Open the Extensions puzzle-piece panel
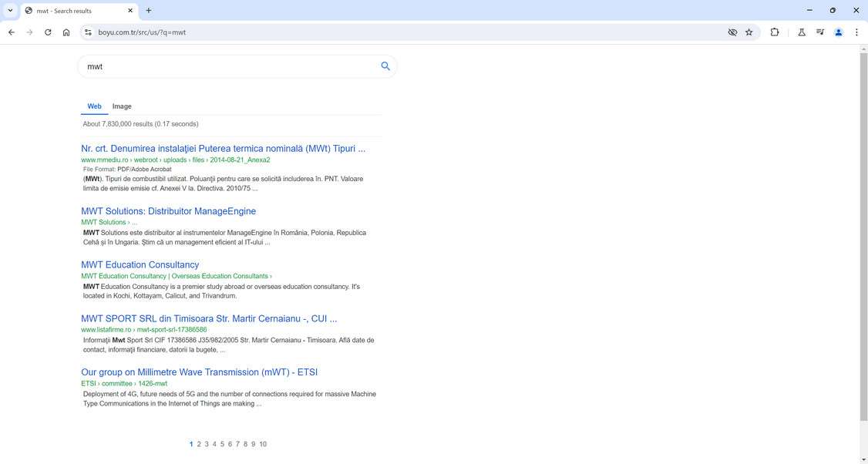 point(775,32)
